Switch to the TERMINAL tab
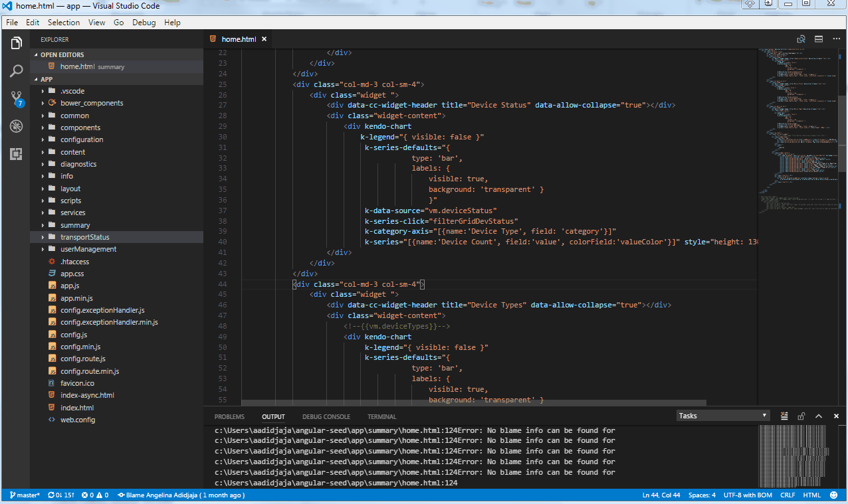 point(381,416)
